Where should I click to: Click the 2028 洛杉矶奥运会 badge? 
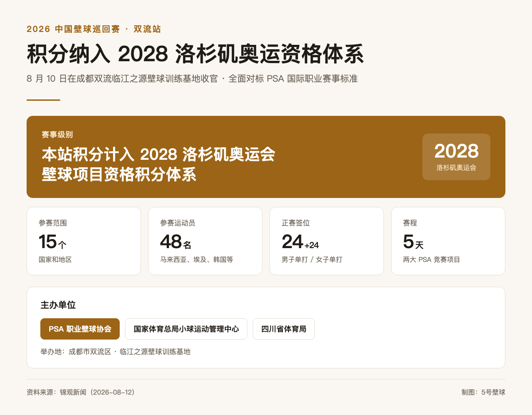pyautogui.click(x=456, y=157)
